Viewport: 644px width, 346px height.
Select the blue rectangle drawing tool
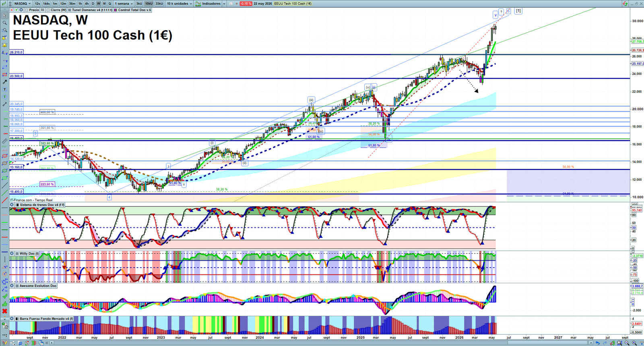click(x=4, y=67)
